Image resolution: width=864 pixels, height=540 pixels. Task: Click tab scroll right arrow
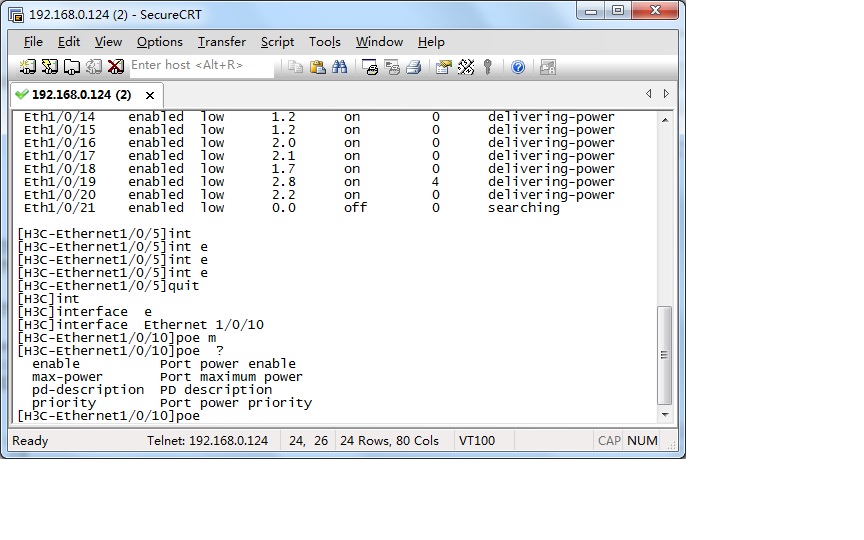point(666,94)
